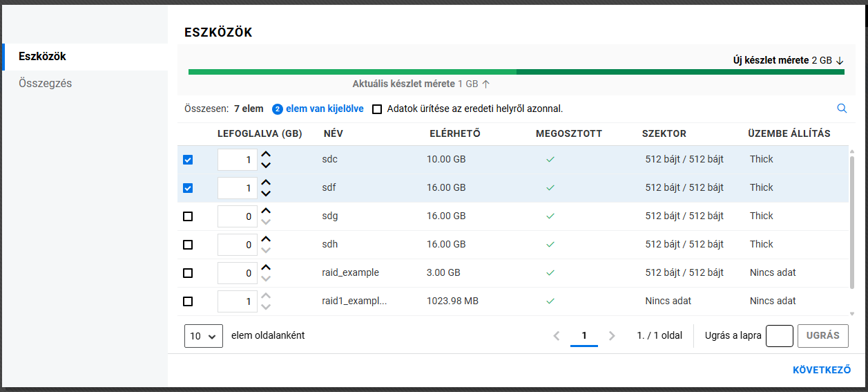Select the sdg device checkbox
The image size is (868, 392).
point(188,216)
